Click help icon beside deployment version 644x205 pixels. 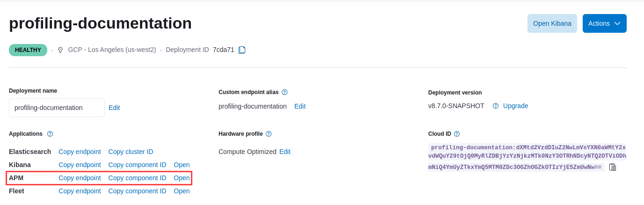pyautogui.click(x=496, y=106)
